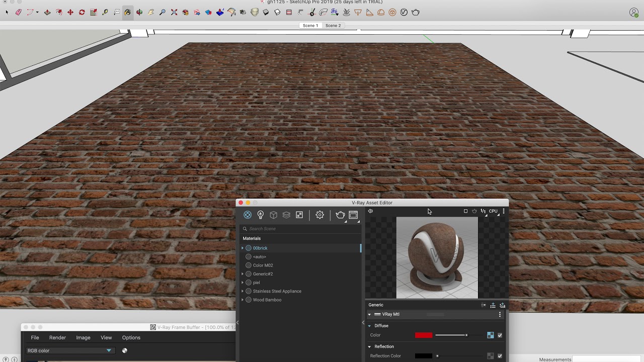Image resolution: width=644 pixels, height=362 pixels.
Task: Open the SketchUp account profile icon
Action: [634, 13]
